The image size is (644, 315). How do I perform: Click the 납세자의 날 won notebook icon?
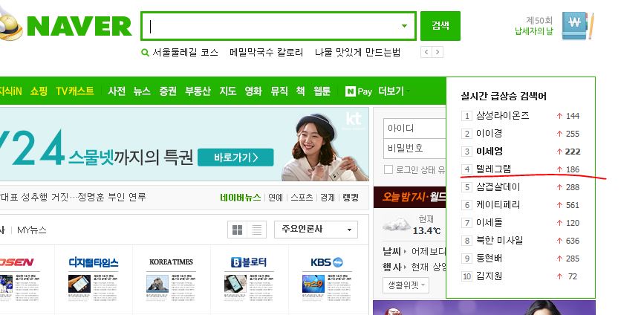576,25
